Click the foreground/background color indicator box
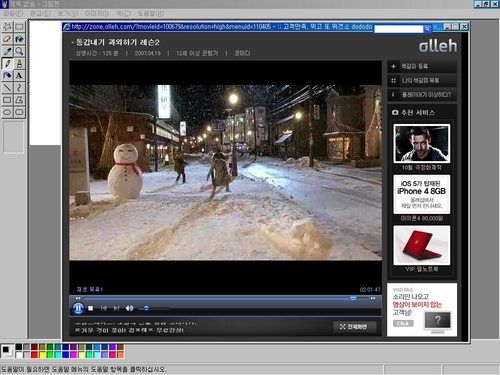Screen dimensions: 500x375 pos(7,351)
